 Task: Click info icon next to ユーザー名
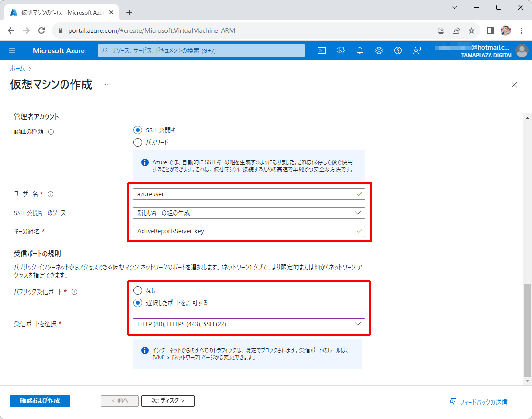[51, 194]
